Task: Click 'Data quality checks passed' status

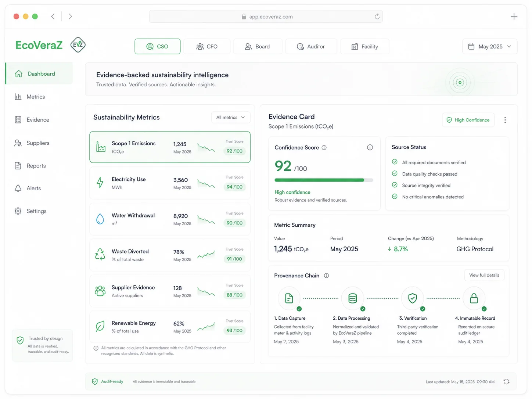Action: pyautogui.click(x=430, y=174)
